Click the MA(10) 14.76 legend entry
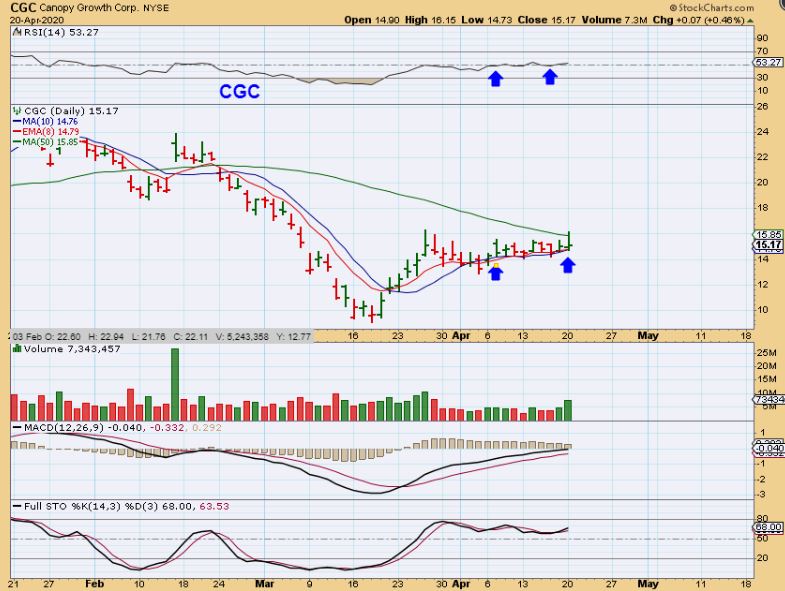785x591 pixels. tap(45, 121)
